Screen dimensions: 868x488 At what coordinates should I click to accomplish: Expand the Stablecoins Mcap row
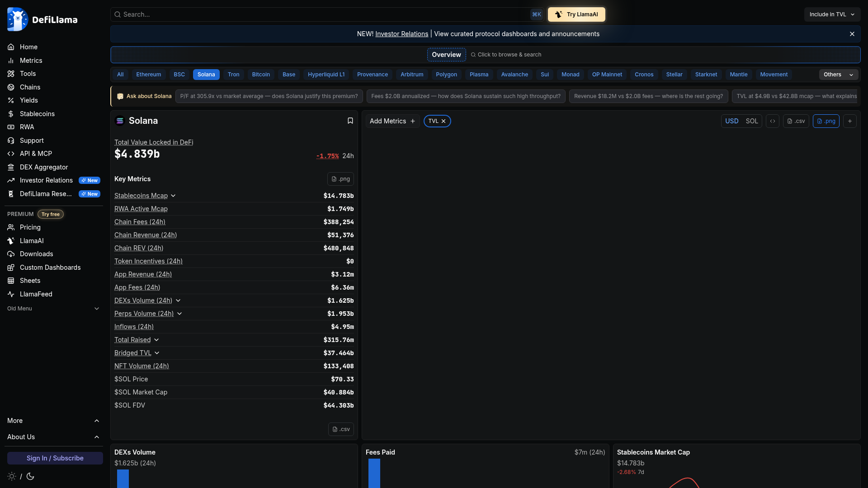(x=173, y=196)
